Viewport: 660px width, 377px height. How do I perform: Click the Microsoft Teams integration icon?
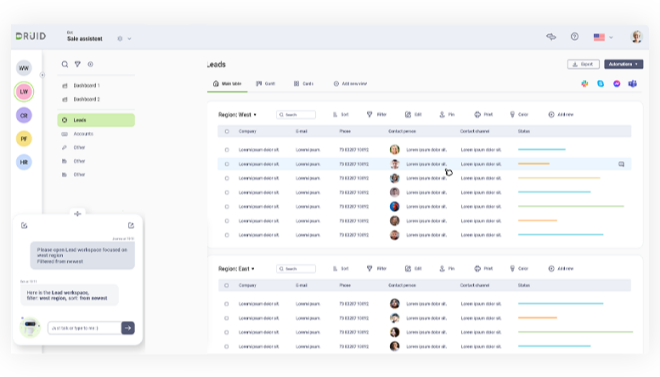pos(632,84)
